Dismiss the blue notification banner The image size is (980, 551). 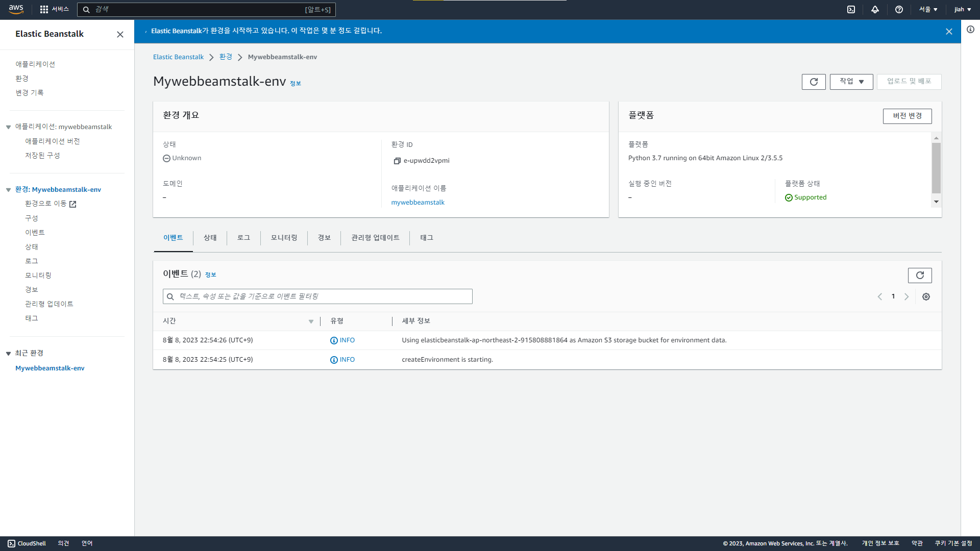[x=949, y=32]
